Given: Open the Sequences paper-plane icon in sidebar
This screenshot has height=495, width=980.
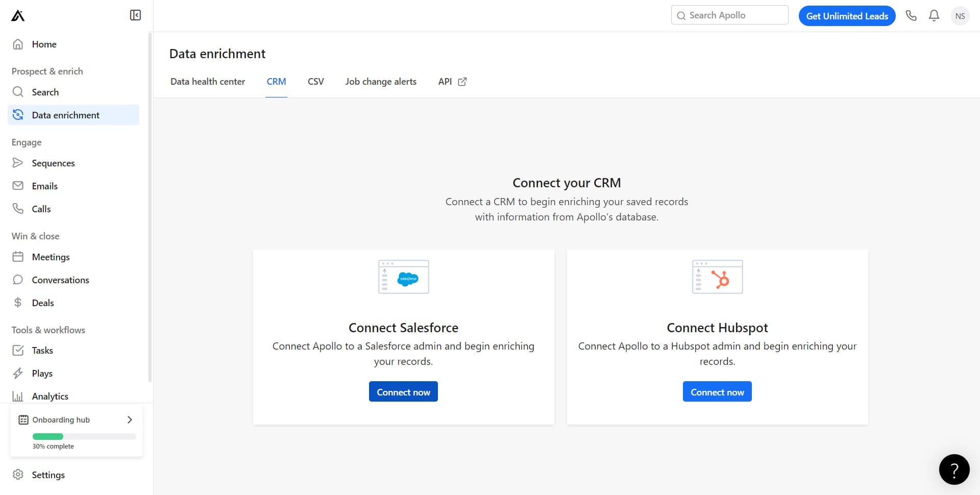Looking at the screenshot, I should (x=18, y=163).
